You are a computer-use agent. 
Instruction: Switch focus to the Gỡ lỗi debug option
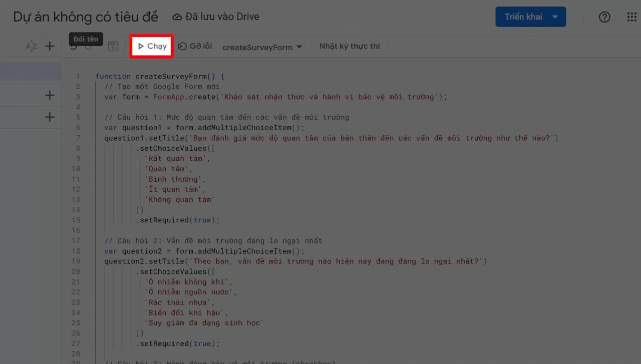(195, 46)
